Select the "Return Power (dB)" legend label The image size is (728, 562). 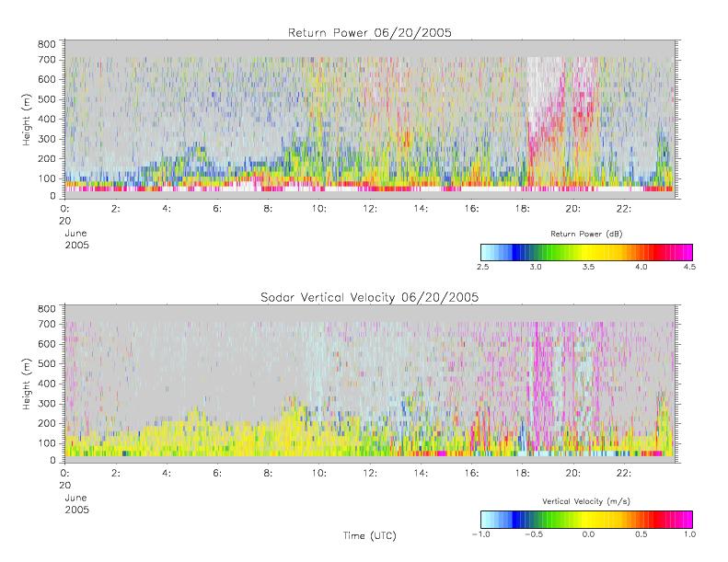(586, 234)
